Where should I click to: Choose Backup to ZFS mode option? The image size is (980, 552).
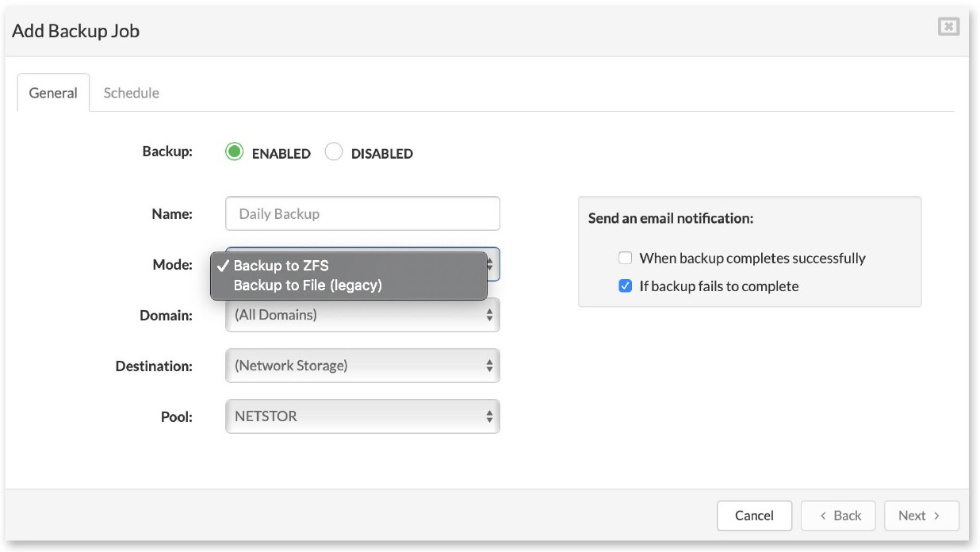[349, 266]
